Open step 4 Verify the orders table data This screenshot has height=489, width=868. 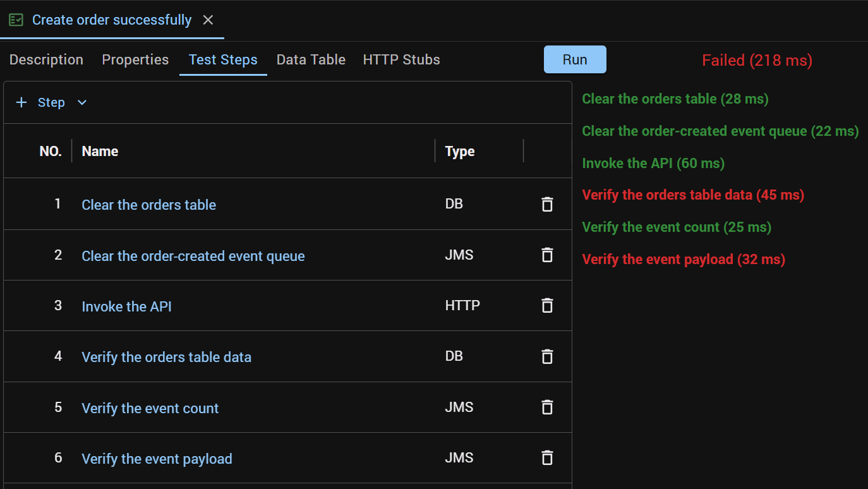[x=166, y=357]
